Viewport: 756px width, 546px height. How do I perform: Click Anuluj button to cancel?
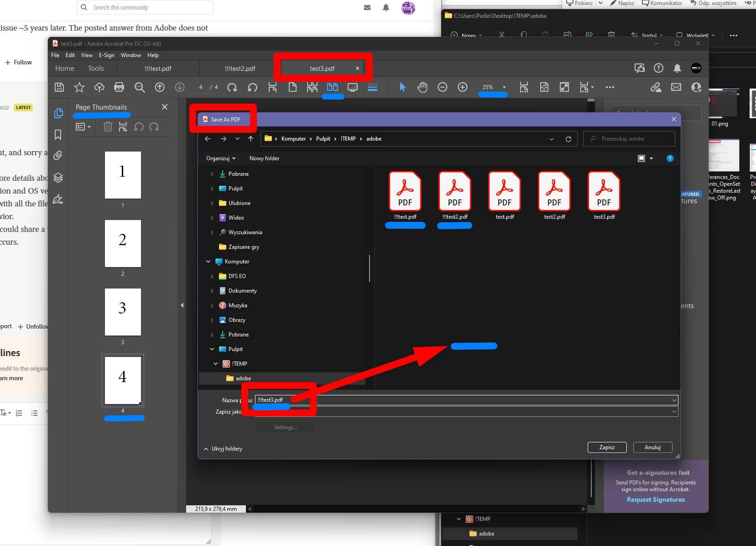point(652,447)
